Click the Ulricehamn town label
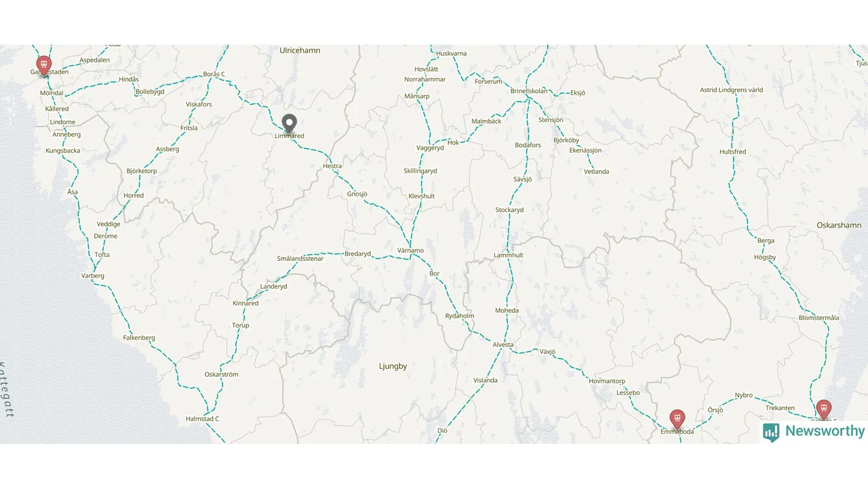 point(300,50)
